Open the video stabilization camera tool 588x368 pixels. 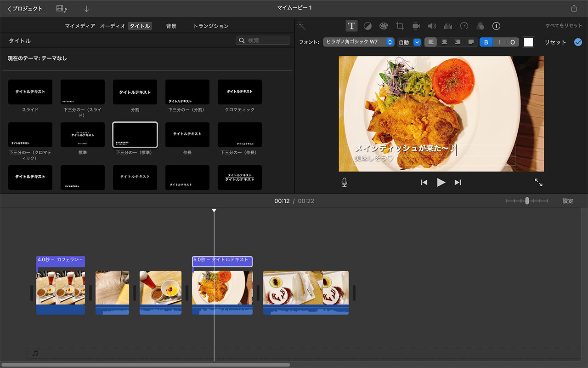click(416, 26)
